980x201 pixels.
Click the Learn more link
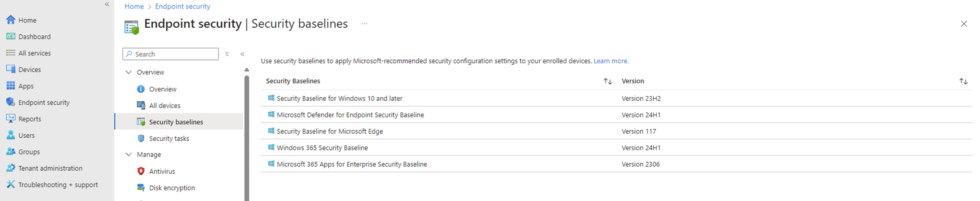coord(611,61)
